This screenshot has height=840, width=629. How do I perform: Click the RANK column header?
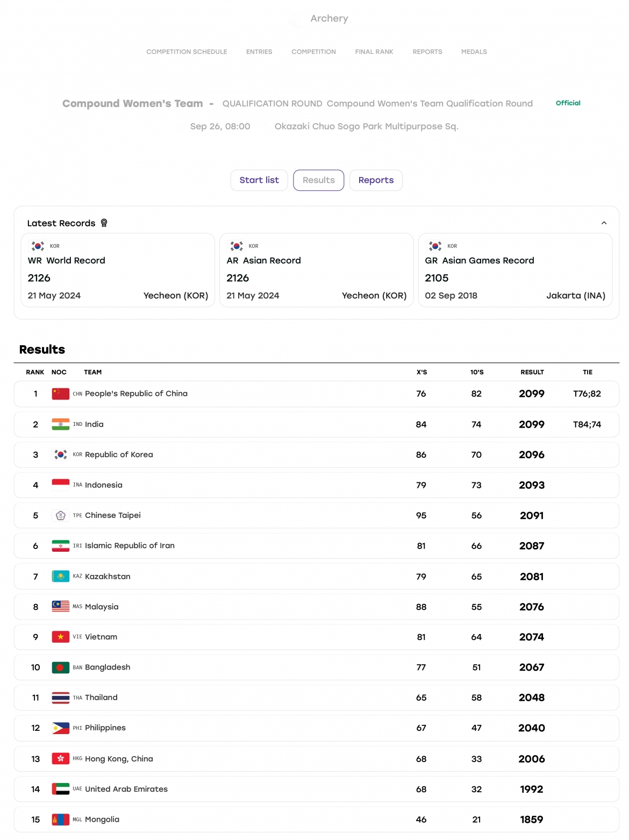(35, 372)
